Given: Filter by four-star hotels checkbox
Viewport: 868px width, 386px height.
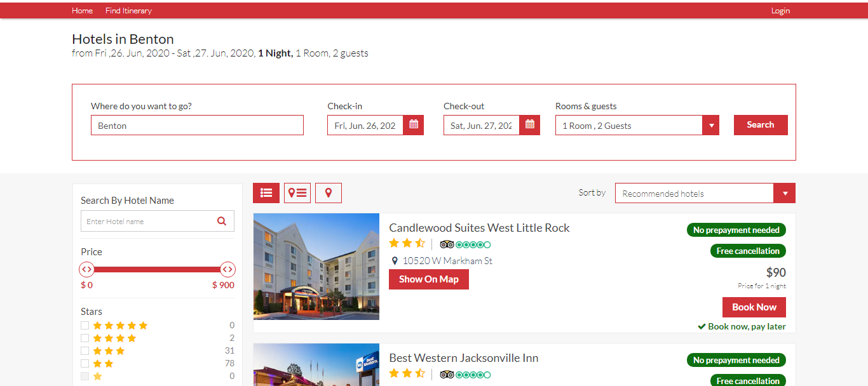Looking at the screenshot, I should pyautogui.click(x=85, y=338).
